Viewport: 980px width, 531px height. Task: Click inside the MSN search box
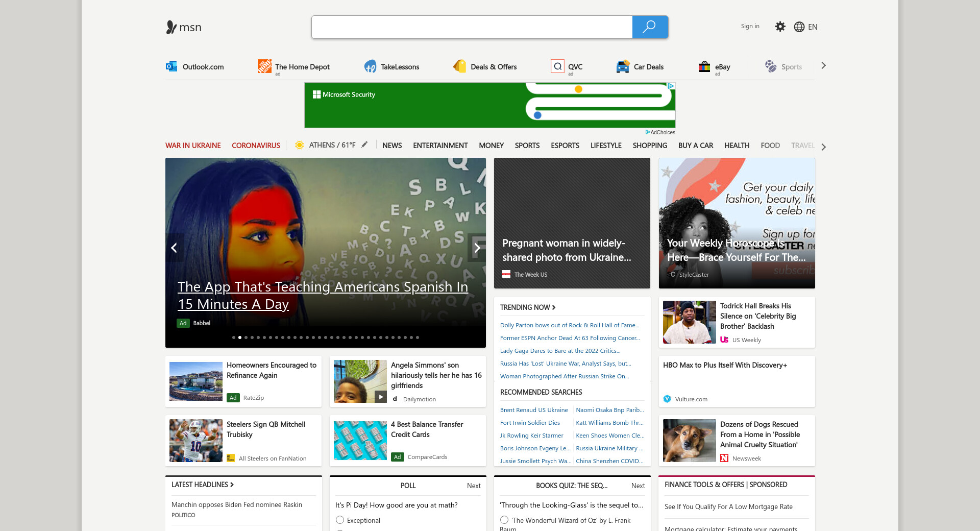[472, 27]
